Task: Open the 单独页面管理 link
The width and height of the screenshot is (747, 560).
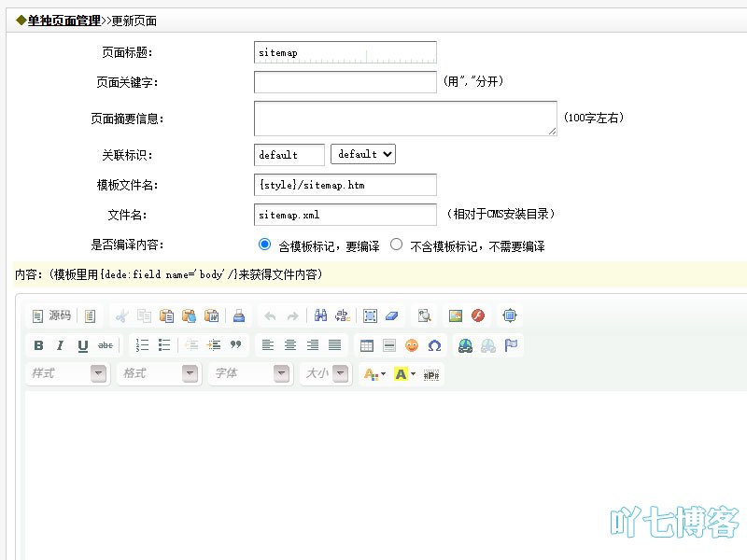Action: (63, 21)
